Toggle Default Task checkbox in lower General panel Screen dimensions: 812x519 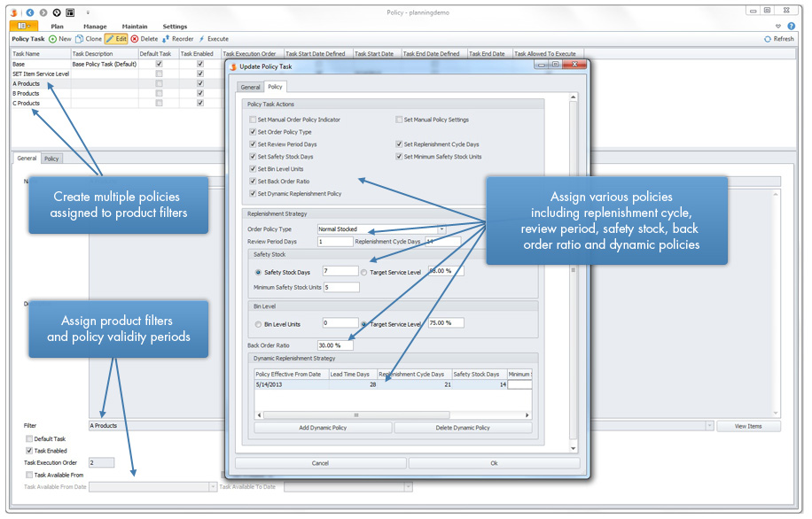pyautogui.click(x=29, y=438)
